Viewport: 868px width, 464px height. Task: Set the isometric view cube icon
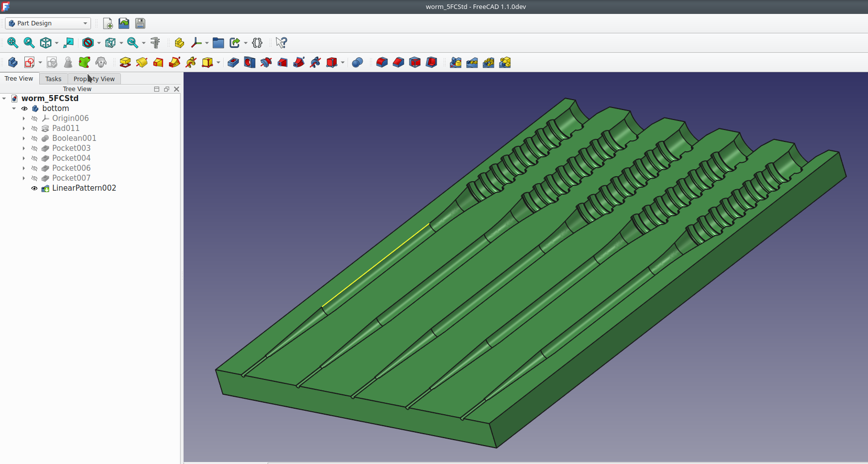pos(46,43)
